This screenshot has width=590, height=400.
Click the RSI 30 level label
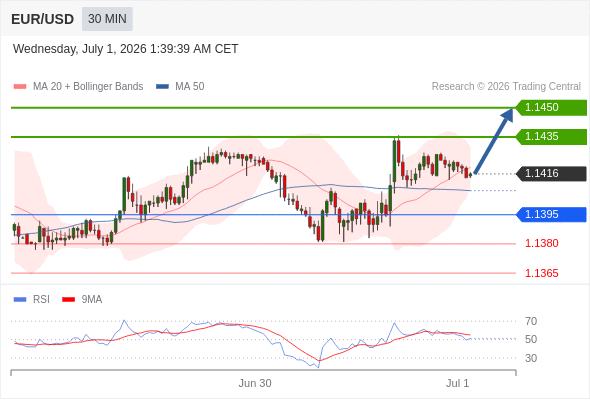pos(531,358)
